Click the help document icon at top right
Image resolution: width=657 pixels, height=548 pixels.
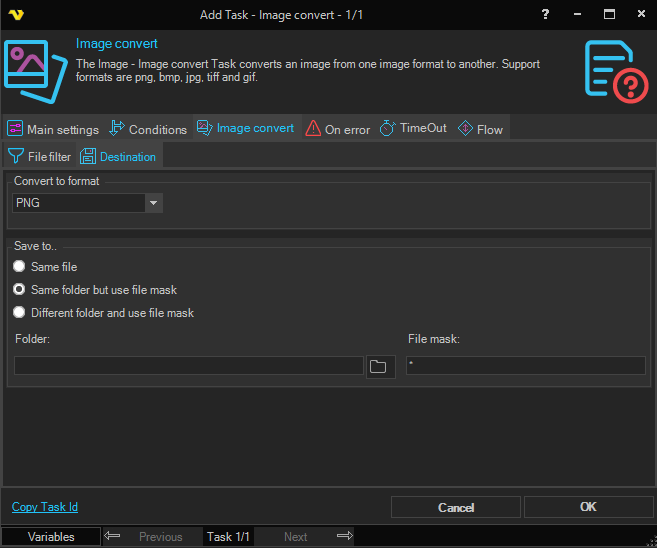coord(615,70)
